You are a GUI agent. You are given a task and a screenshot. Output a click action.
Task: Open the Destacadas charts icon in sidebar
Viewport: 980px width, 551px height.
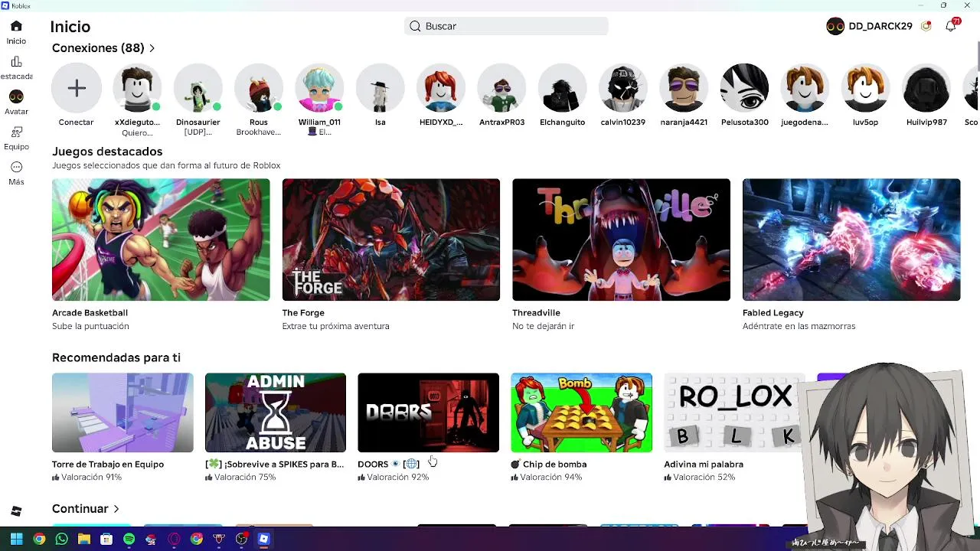point(16,61)
